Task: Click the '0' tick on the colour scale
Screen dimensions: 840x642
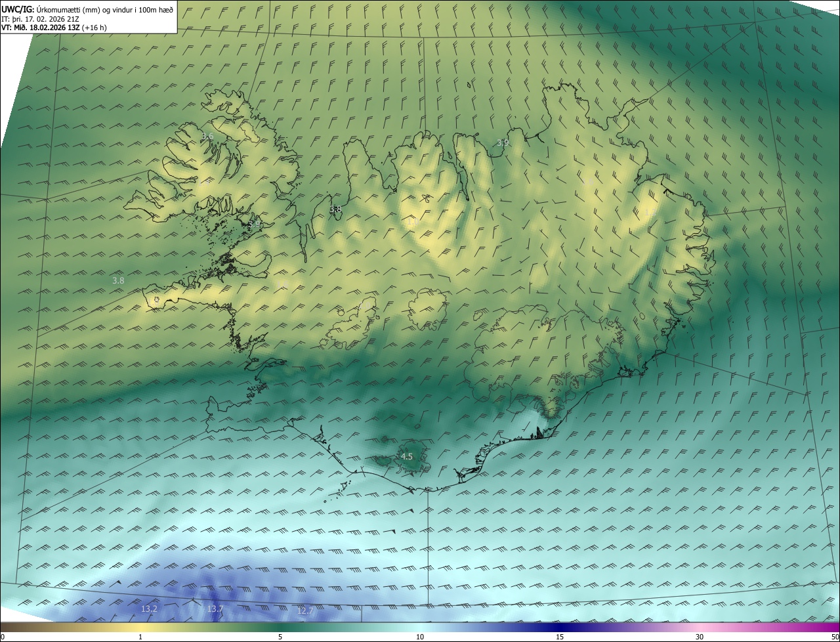Action: (x=3, y=637)
